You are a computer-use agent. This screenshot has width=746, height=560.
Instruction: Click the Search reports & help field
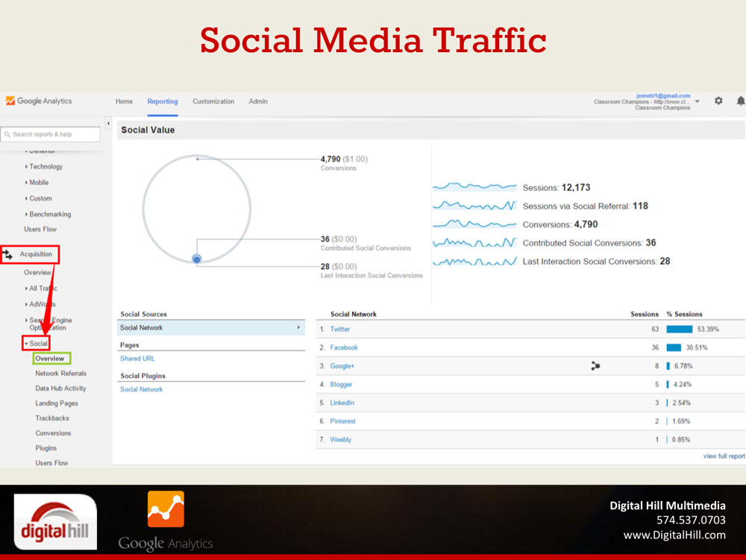click(x=51, y=134)
